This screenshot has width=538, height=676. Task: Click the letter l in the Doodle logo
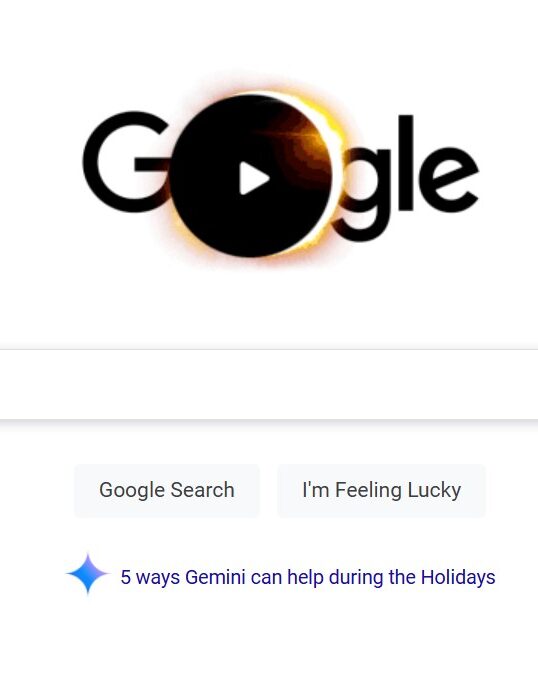click(406, 163)
